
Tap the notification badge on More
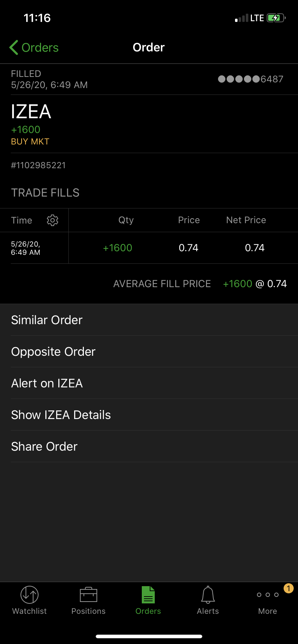pyautogui.click(x=289, y=588)
